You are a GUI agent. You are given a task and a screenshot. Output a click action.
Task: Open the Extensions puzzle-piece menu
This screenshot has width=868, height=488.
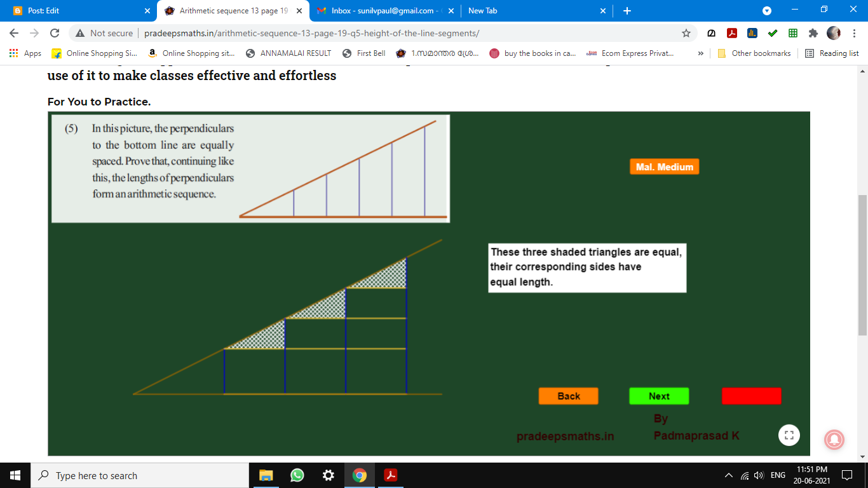pos(813,33)
